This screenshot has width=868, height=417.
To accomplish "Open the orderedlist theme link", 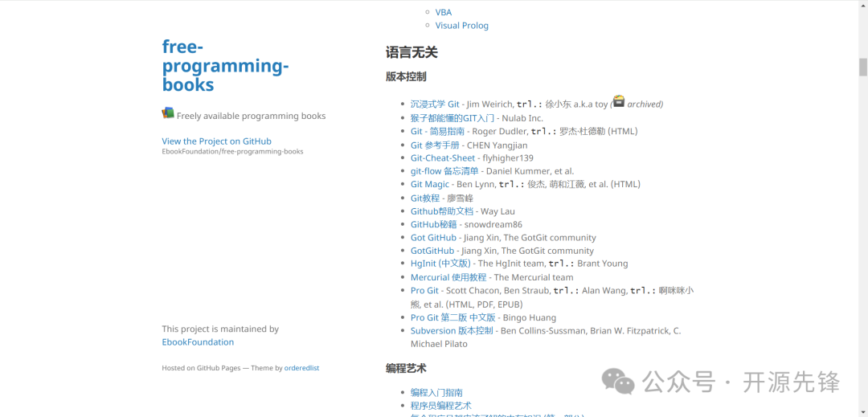I will [301, 368].
